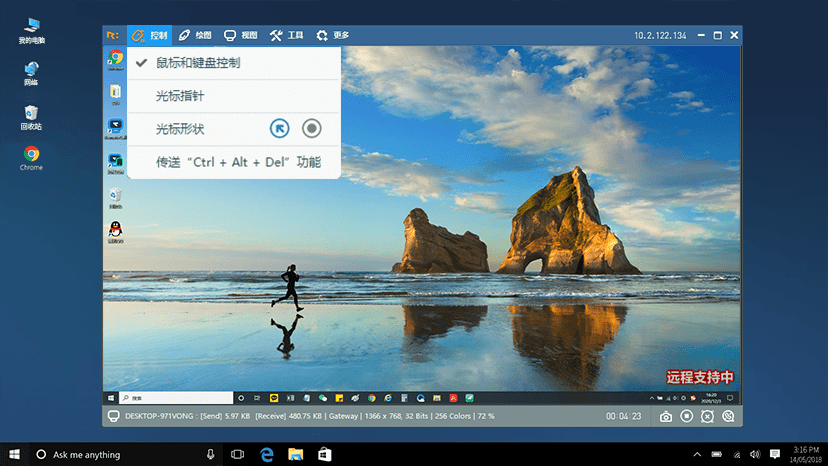This screenshot has height=466, width=828.
Task: Open the Action Center notifications icon
Action: 775,454
